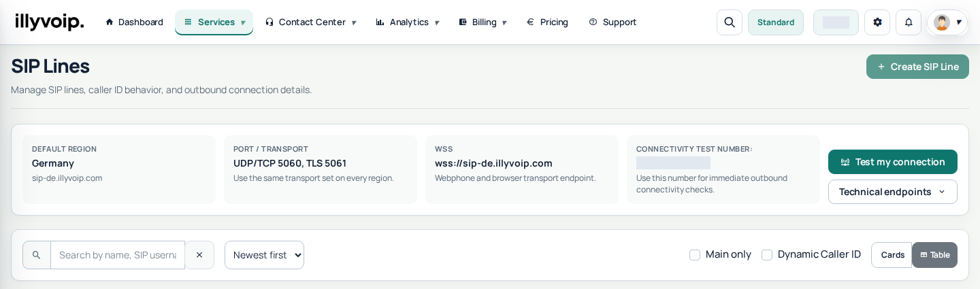Screen dimensions: 980x289
Task: Open the Support page
Action: pyautogui.click(x=612, y=22)
